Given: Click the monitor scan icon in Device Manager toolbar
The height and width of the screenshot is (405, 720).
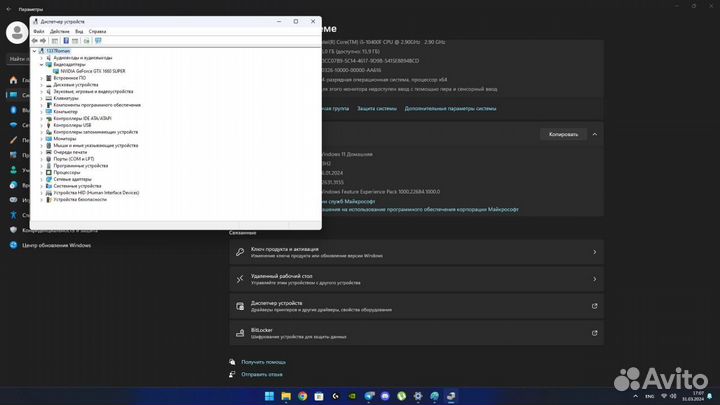Looking at the screenshot, I should tap(98, 41).
